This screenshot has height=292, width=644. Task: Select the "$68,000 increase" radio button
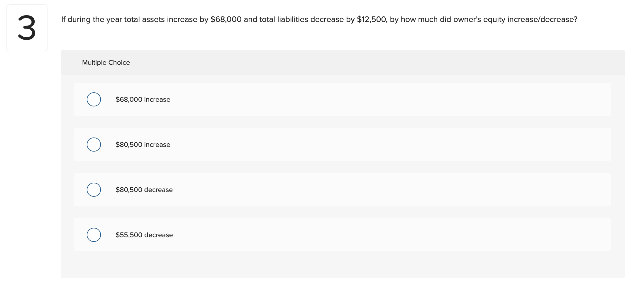(94, 99)
